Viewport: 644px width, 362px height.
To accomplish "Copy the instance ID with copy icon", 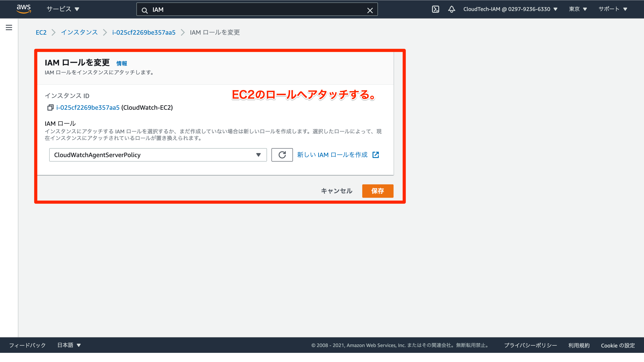I will [50, 108].
